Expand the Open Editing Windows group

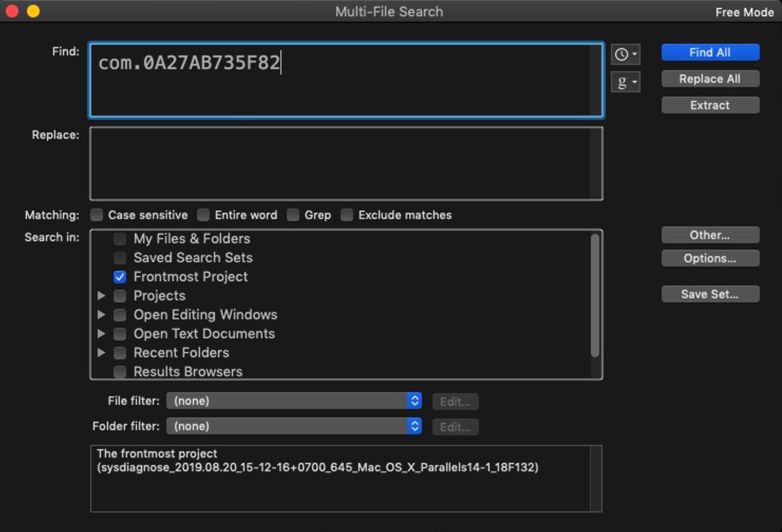click(x=101, y=315)
